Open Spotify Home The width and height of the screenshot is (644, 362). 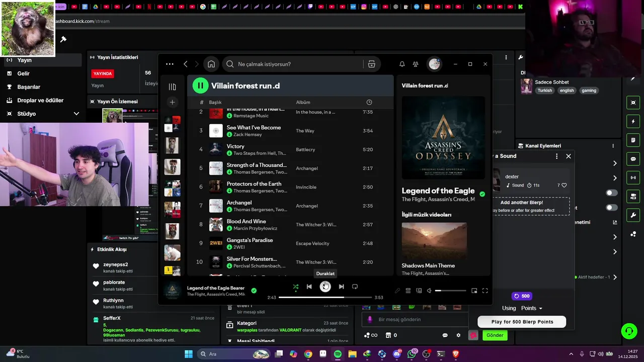[211, 64]
